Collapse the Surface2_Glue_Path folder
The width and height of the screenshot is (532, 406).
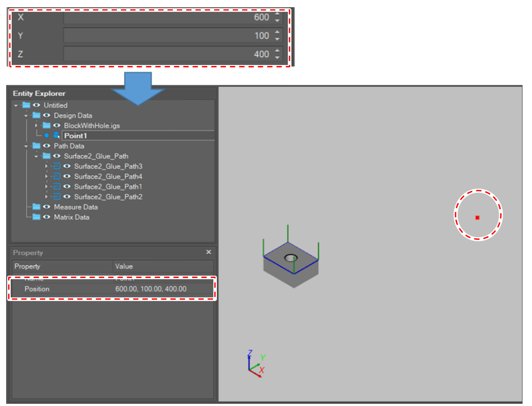36,156
